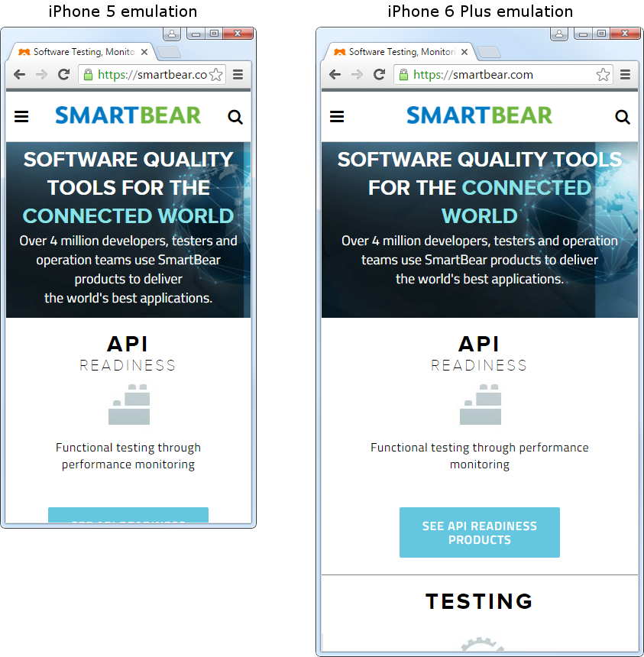Click the TESTING section heading link

[x=479, y=601]
